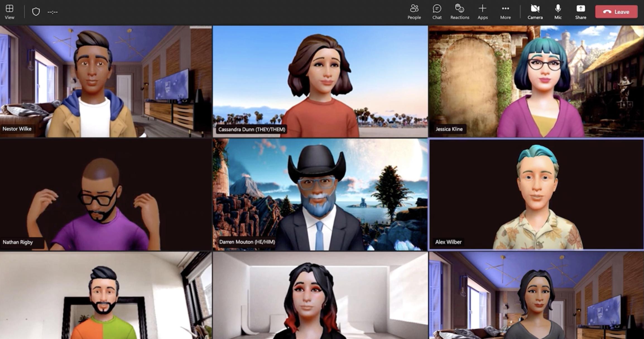
Task: Expand the More options menu
Action: coord(505,12)
